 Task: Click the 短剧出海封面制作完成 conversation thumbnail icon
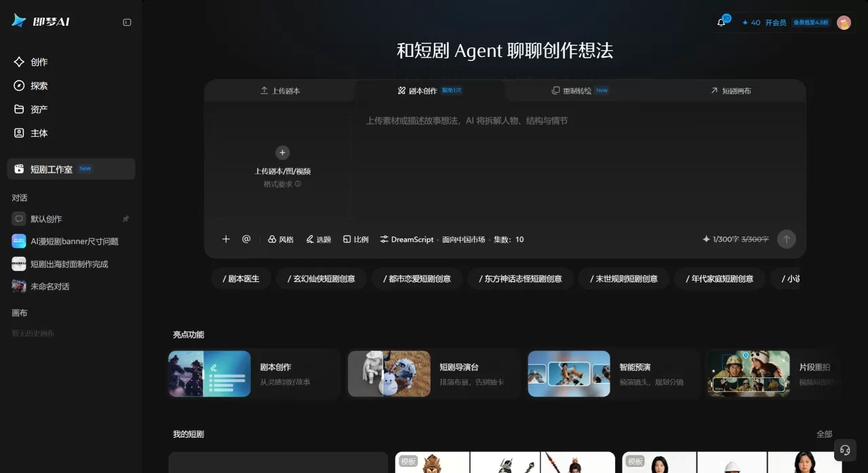tap(19, 264)
